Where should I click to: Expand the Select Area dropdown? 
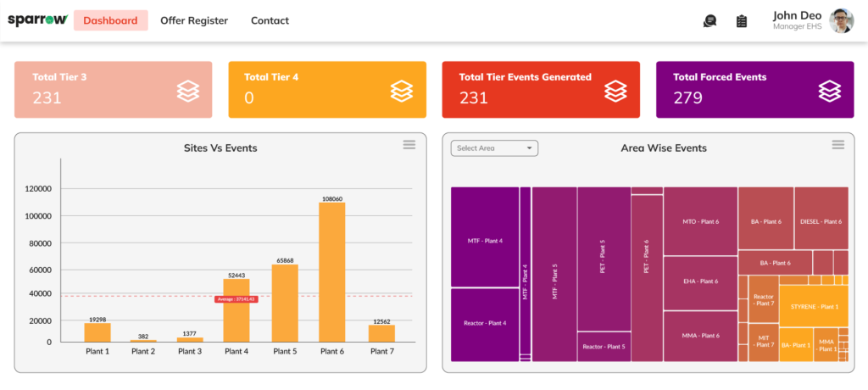coord(494,148)
